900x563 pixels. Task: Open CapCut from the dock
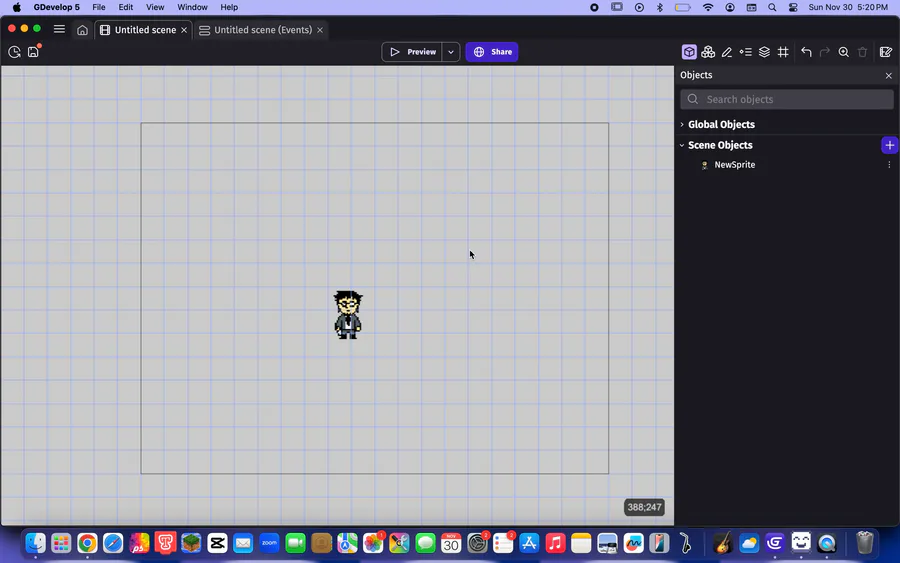(x=218, y=543)
